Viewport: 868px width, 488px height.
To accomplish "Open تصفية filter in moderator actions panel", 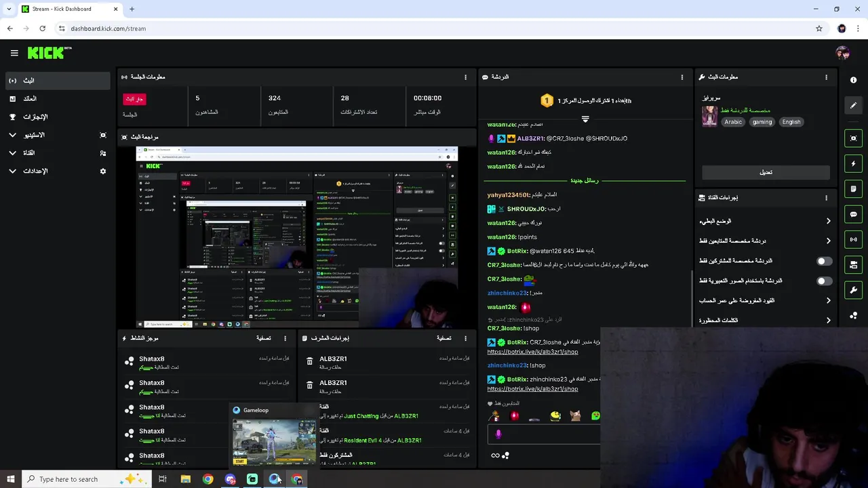I will pos(444,338).
